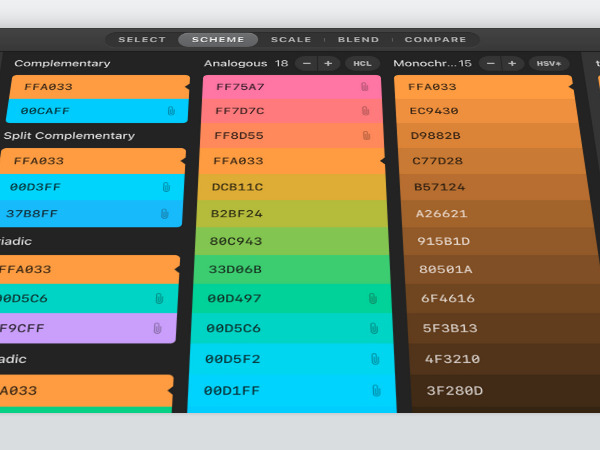Click the clip icon on swatch 00CAFF

click(x=171, y=111)
